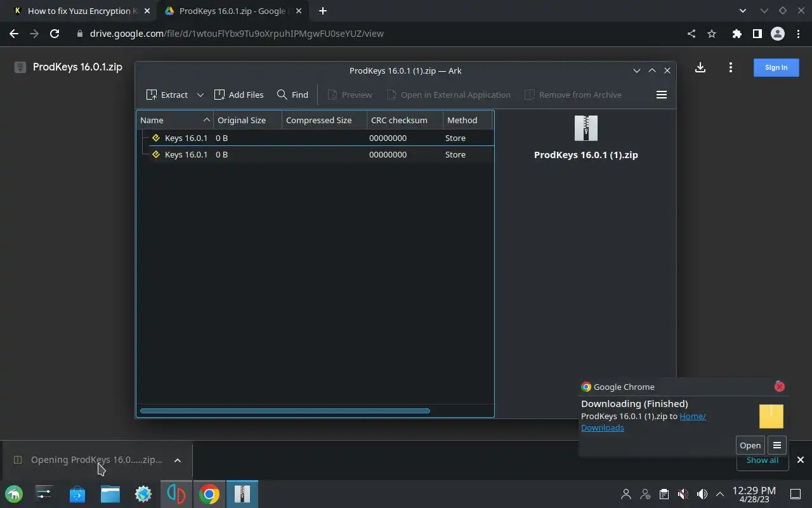812x508 pixels.
Task: Open Chrome profile avatar
Action: pyautogui.click(x=778, y=34)
